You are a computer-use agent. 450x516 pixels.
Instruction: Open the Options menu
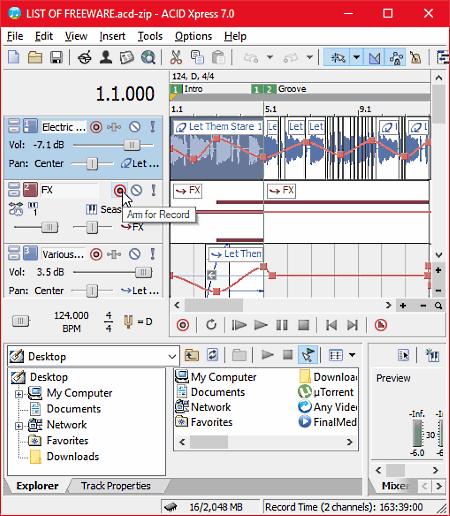[x=193, y=36]
